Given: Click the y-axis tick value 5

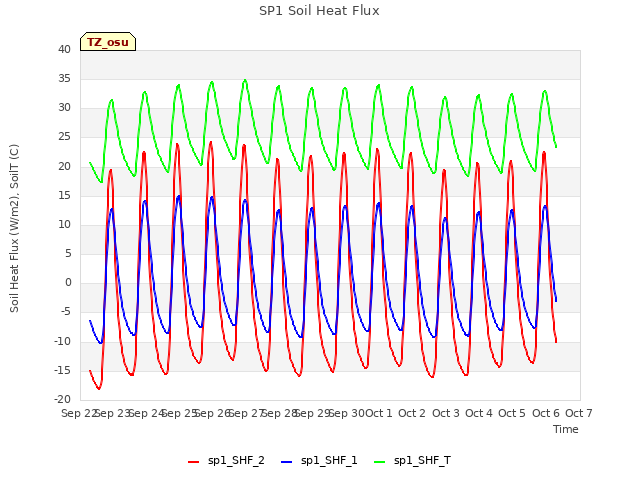Looking at the screenshot, I should click(68, 253).
